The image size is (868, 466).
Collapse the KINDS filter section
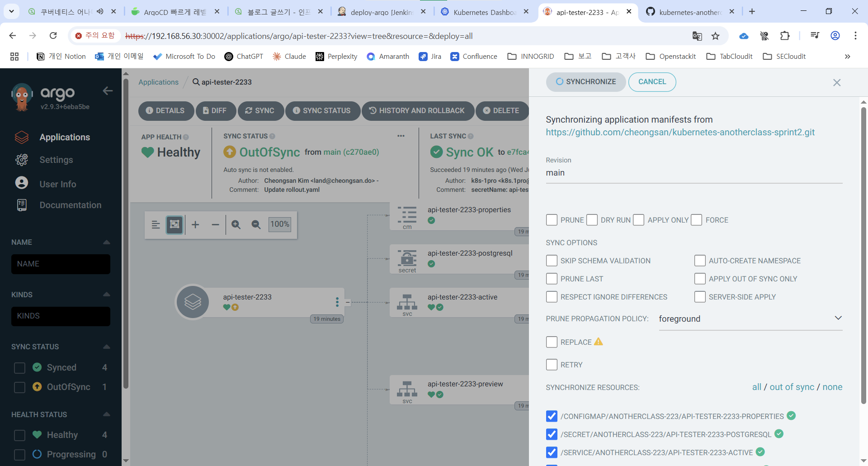pos(107,295)
